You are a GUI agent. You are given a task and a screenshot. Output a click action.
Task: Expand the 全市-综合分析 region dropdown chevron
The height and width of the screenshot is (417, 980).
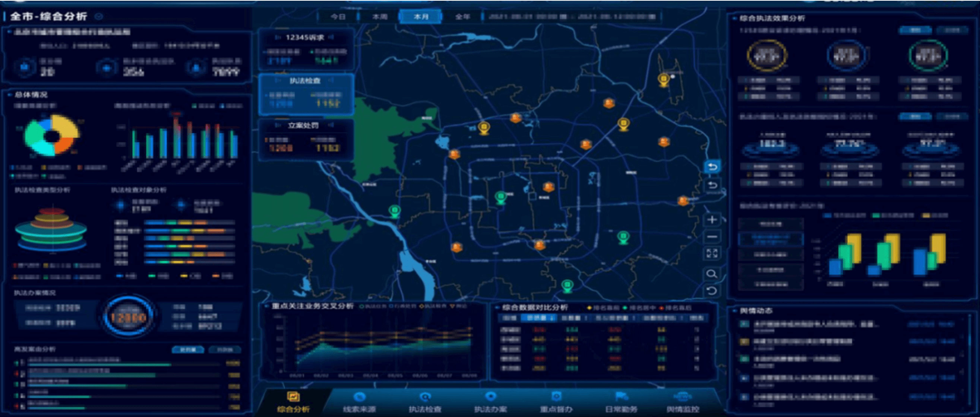[x=99, y=16]
